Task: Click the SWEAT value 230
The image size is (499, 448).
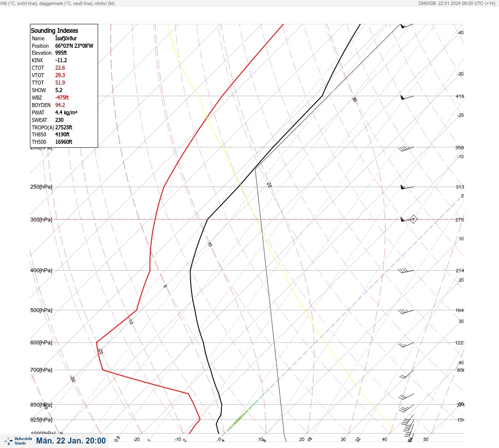Action: tap(60, 120)
